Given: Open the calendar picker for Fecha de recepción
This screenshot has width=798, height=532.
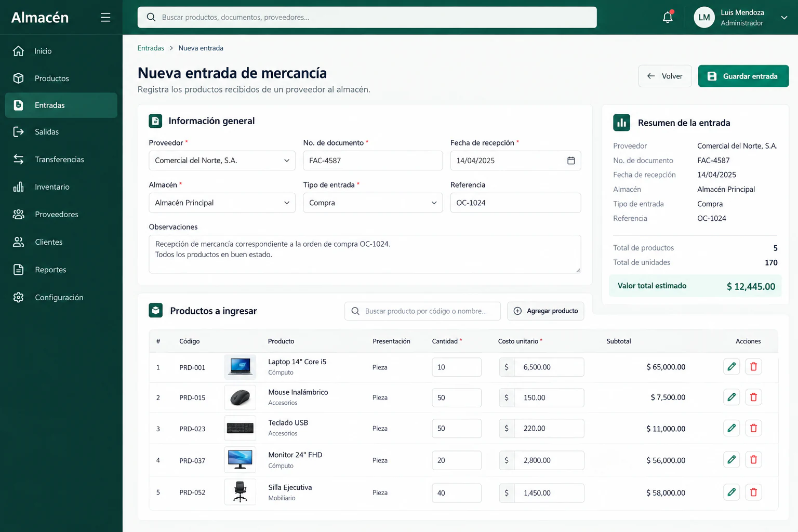Looking at the screenshot, I should [x=571, y=161].
